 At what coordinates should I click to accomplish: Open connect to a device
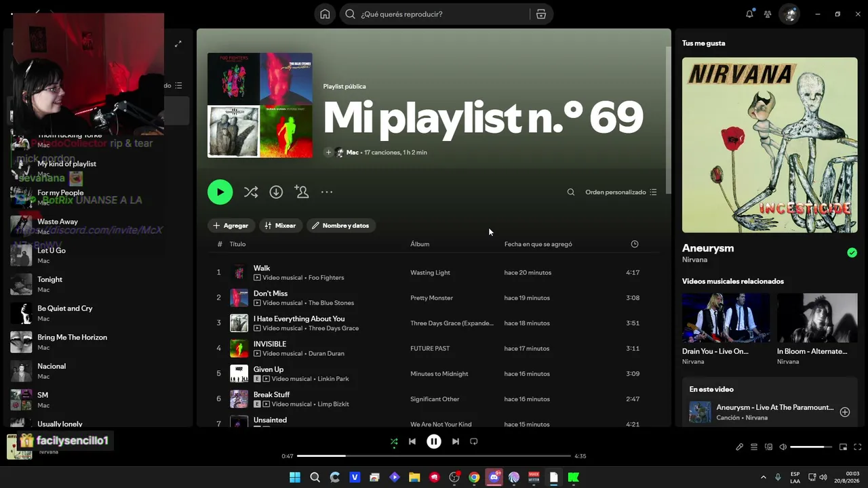click(x=768, y=447)
